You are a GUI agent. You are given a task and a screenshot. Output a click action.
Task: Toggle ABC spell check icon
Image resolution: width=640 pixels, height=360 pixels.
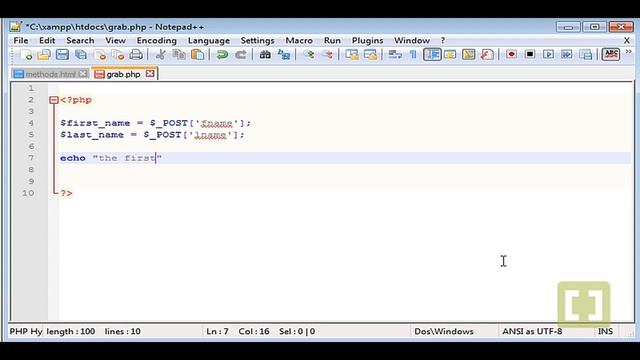[x=611, y=54]
